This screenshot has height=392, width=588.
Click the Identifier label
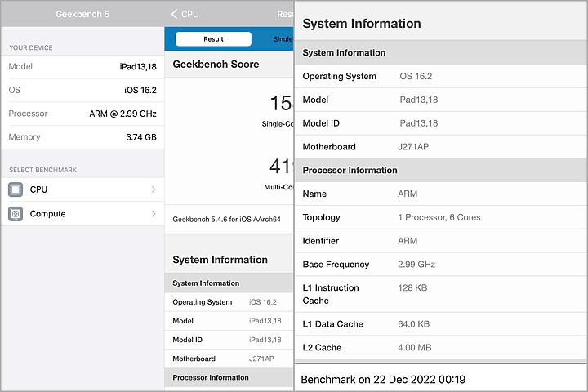click(x=321, y=241)
